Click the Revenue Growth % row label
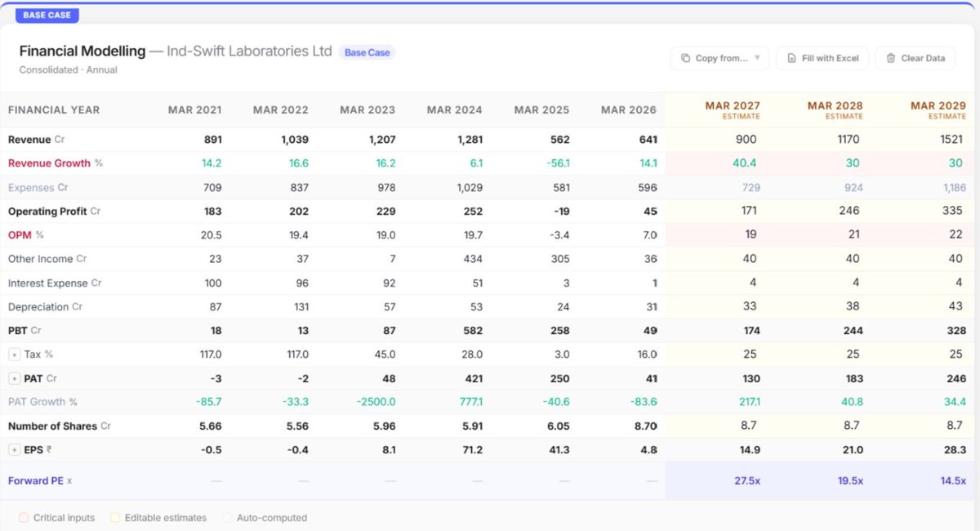980x531 pixels. pyautogui.click(x=56, y=163)
